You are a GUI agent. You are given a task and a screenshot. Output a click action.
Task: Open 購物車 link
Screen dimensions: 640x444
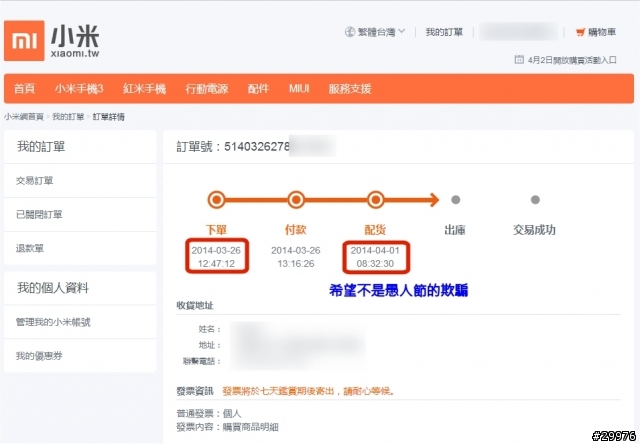click(602, 32)
